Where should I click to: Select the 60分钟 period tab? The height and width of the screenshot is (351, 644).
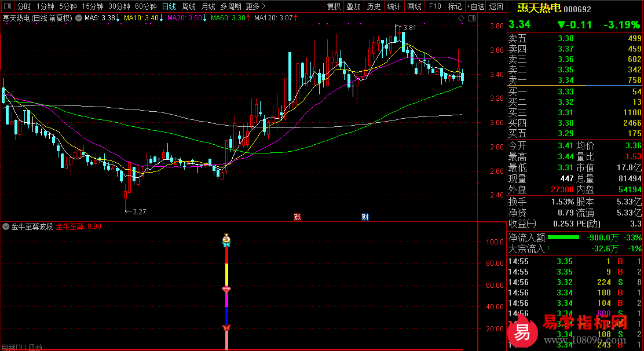(x=146, y=6)
